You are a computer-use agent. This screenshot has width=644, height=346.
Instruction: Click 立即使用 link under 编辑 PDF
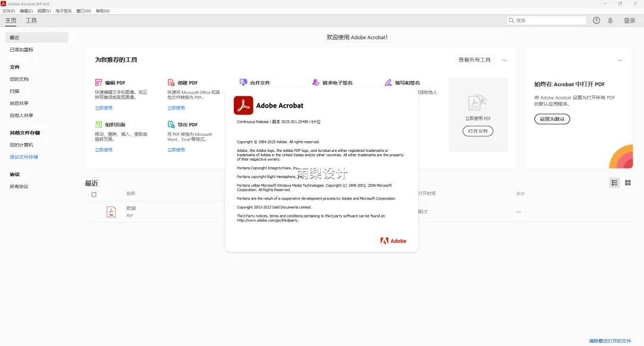[104, 108]
